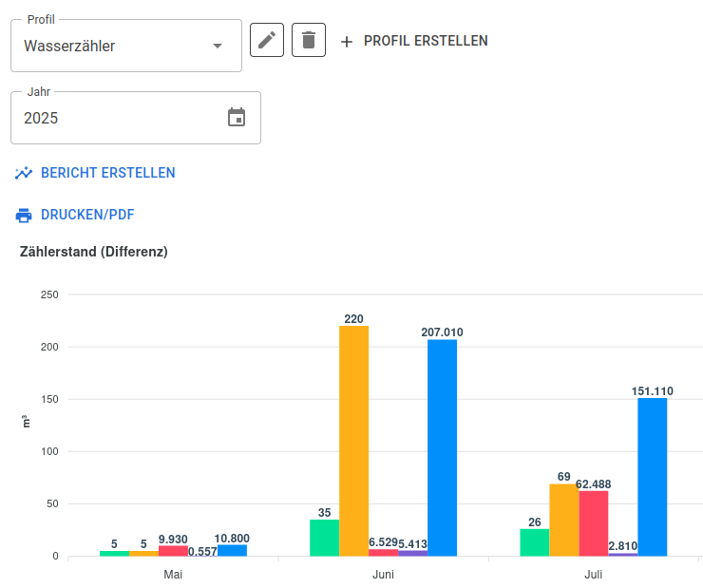Viewport: 703px width, 588px height.
Task: Click the orange Juli bar labeled 69
Action: pyautogui.click(x=564, y=520)
